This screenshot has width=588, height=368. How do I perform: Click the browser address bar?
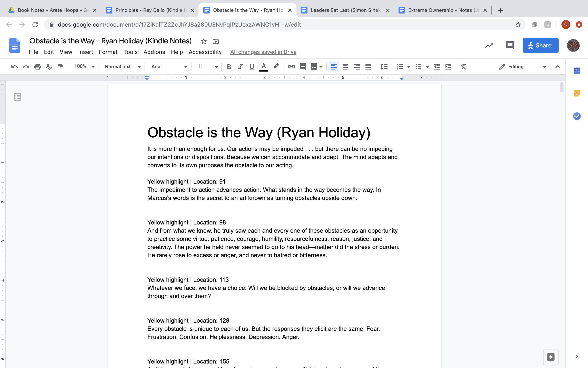click(284, 25)
